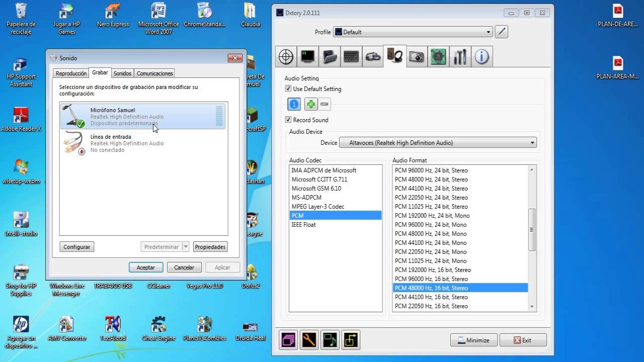The image size is (644, 362).
Task: Select MPEG Layer-3 Codec
Action: 336,207
